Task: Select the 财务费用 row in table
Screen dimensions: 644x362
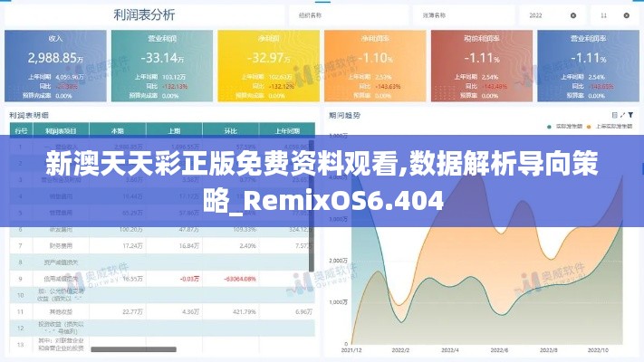Action: (59, 245)
